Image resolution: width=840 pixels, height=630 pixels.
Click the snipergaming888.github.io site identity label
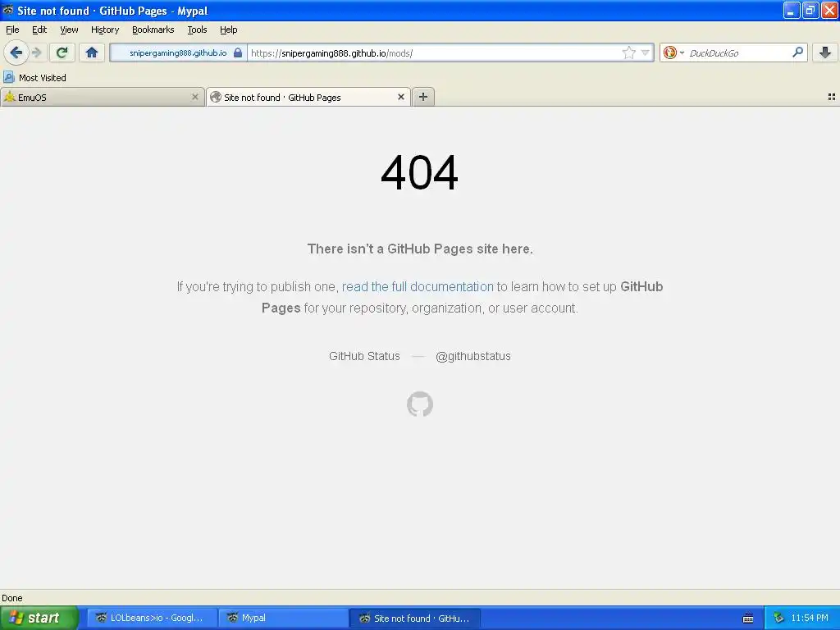[x=178, y=53]
